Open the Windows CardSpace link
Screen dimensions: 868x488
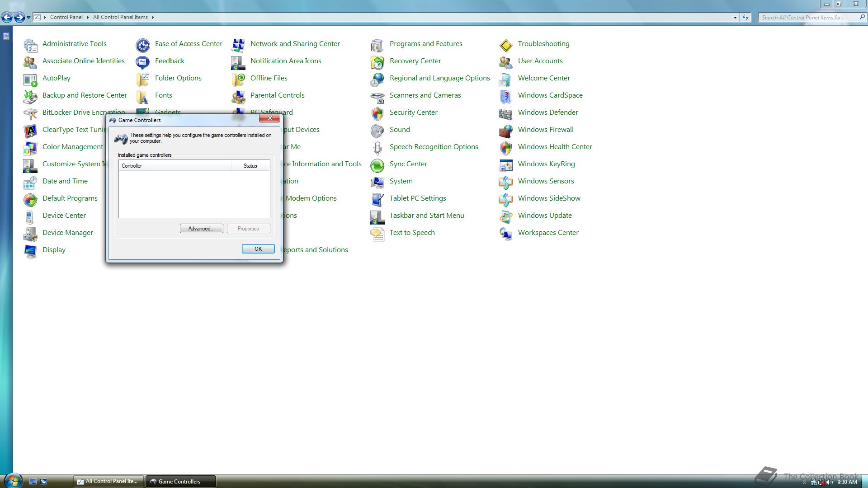pyautogui.click(x=550, y=95)
